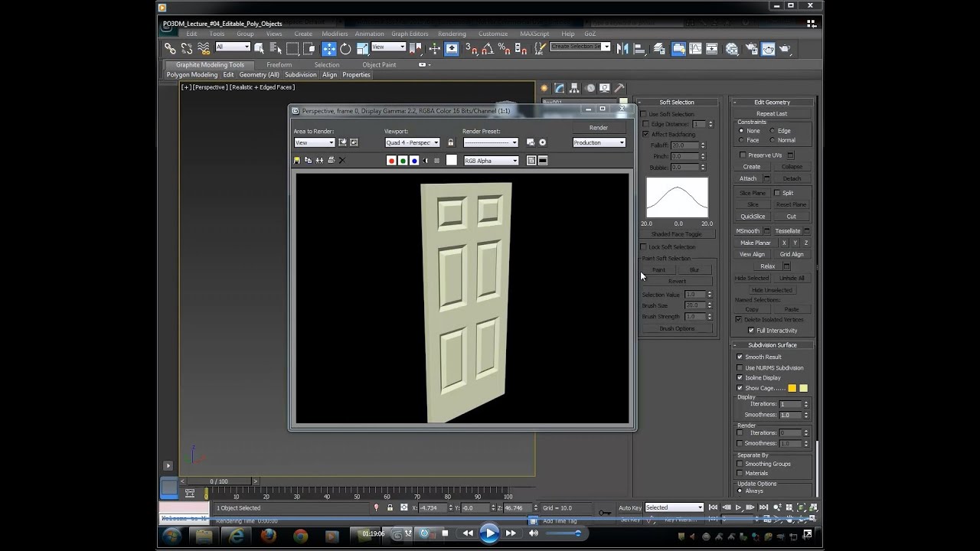
Task: Activate the Select and Move tool
Action: pos(329,48)
